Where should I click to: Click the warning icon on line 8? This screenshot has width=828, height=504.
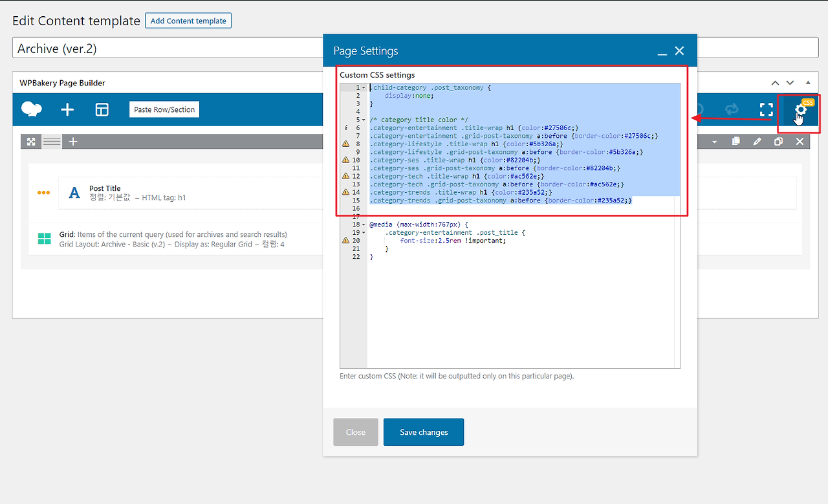[x=345, y=144]
